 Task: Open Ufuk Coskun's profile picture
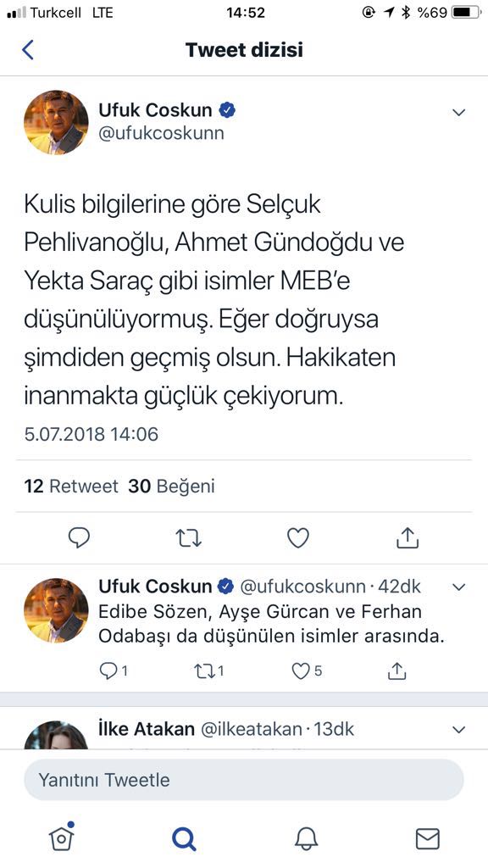[57, 122]
